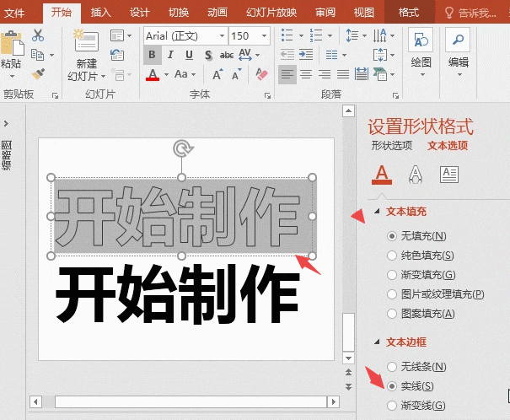Decrease font size with smaller A

[x=237, y=74]
